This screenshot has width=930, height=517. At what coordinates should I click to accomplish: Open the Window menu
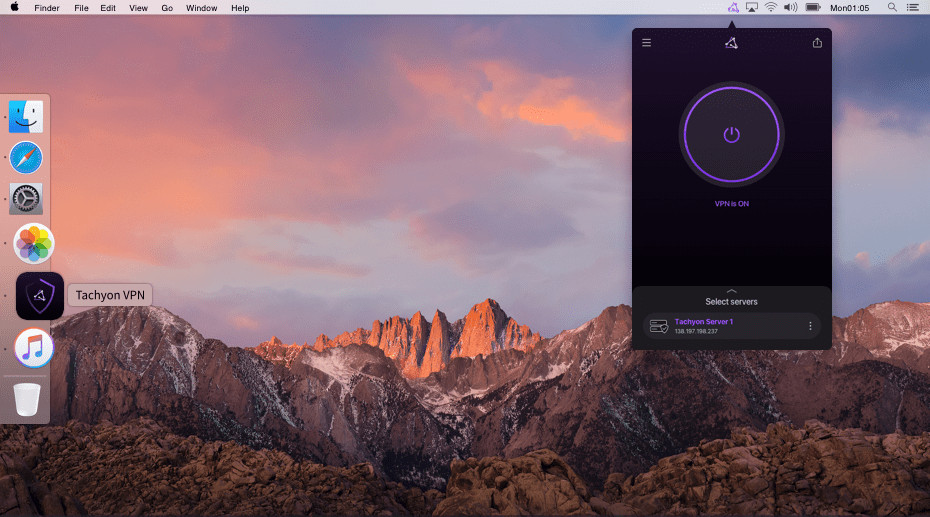[201, 8]
